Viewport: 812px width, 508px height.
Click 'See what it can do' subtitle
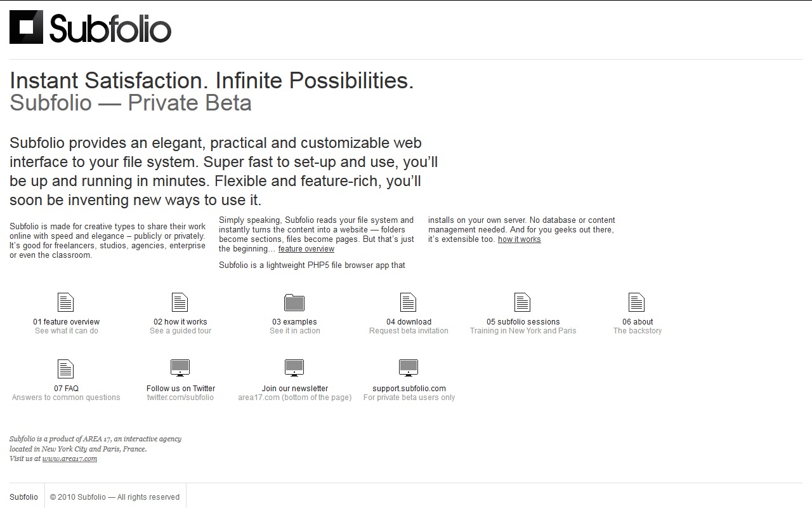point(67,331)
